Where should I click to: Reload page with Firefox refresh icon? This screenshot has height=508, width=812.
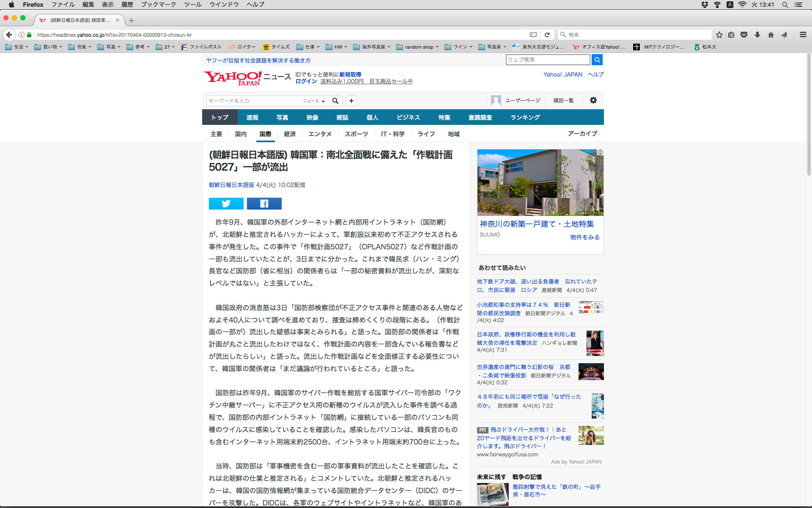547,35
